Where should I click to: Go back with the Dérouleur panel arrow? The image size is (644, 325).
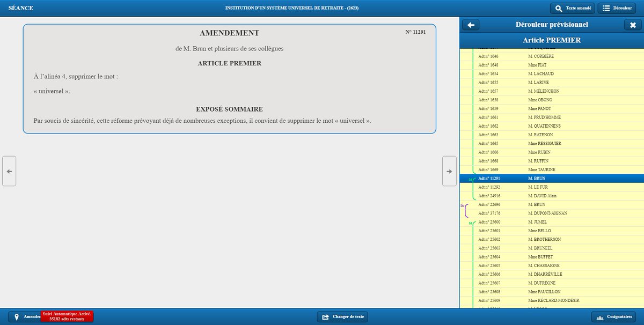click(x=471, y=25)
